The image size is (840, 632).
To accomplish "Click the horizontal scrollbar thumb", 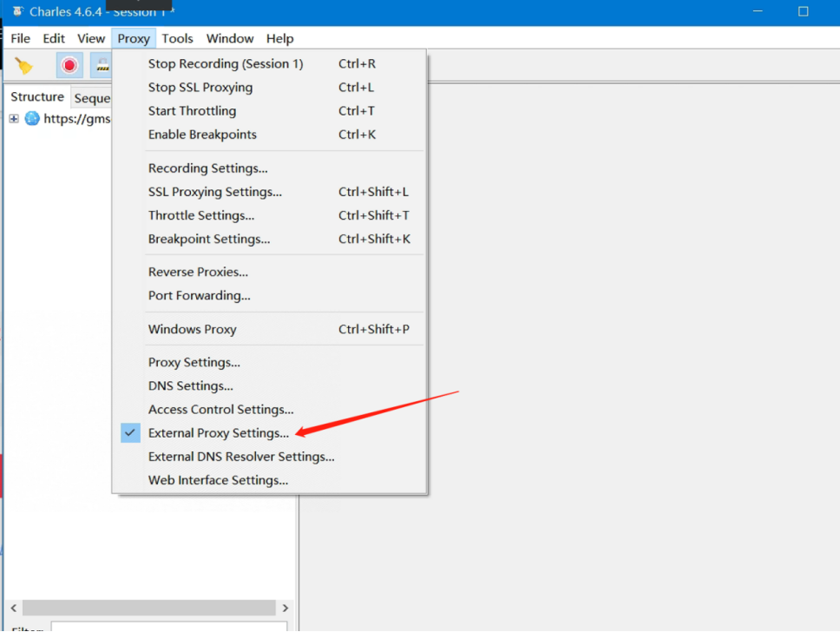I will pos(149,608).
